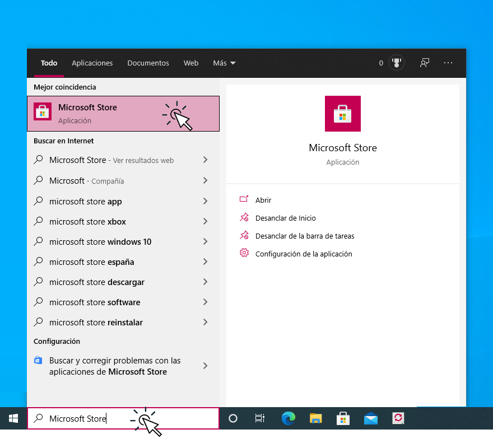The image size is (493, 448).
Task: Open the Mail app from taskbar
Action: (371, 418)
